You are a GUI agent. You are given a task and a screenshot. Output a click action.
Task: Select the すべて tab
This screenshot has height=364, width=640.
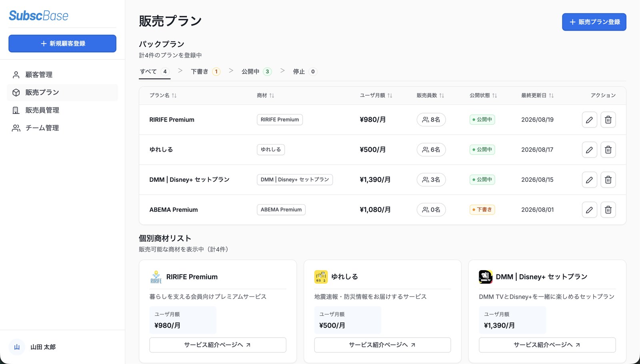pos(154,72)
